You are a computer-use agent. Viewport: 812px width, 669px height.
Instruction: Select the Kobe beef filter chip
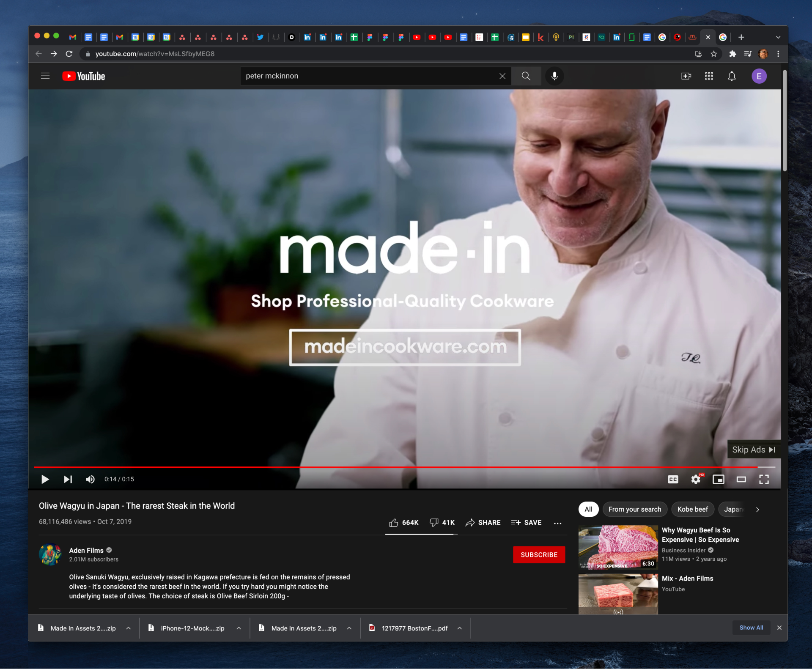pyautogui.click(x=692, y=509)
